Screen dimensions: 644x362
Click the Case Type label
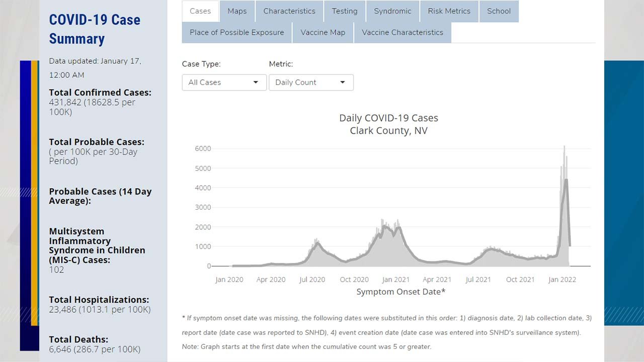point(201,64)
